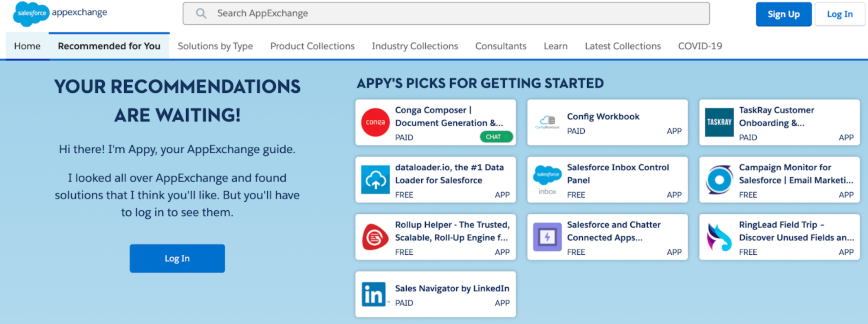
Task: Click the TaskRay app logo
Action: 719,122
